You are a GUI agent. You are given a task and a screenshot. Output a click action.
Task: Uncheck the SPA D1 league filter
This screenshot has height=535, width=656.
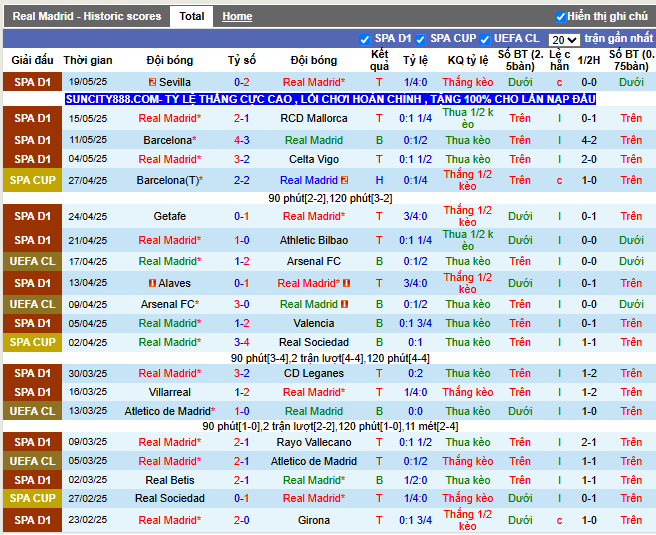364,40
